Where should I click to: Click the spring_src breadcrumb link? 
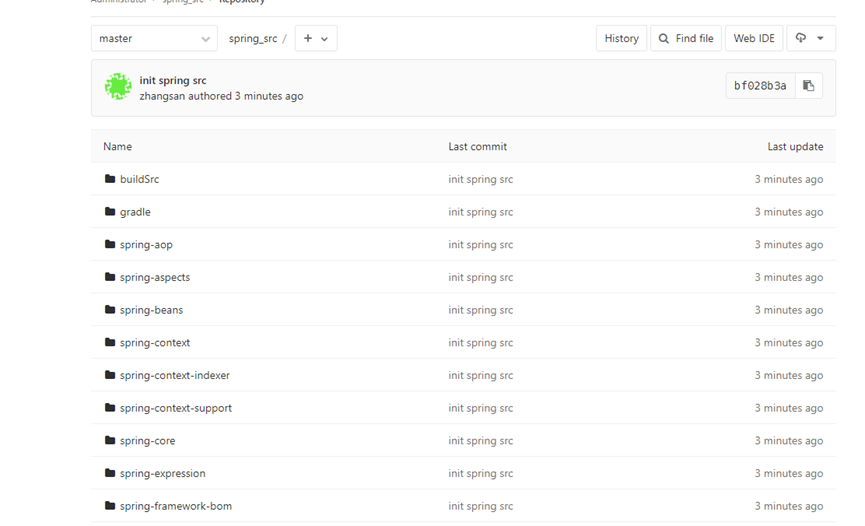(x=253, y=39)
